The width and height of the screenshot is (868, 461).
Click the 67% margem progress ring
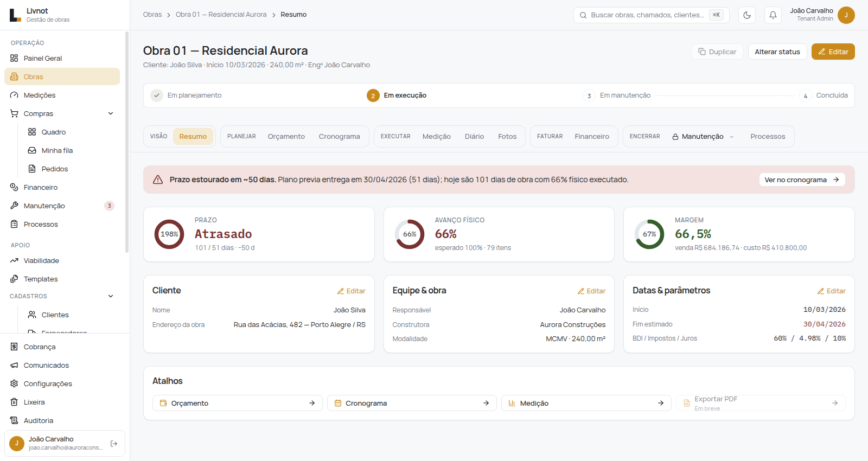[649, 234]
